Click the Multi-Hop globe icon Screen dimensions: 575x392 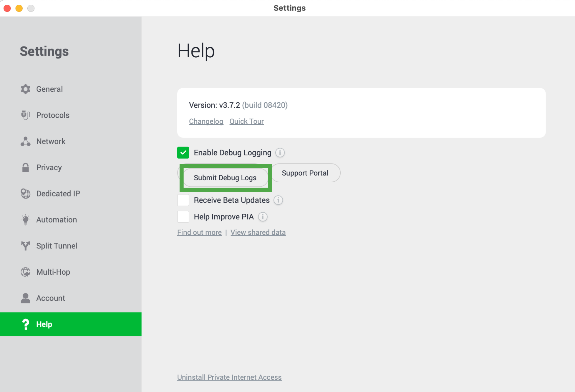click(x=26, y=272)
